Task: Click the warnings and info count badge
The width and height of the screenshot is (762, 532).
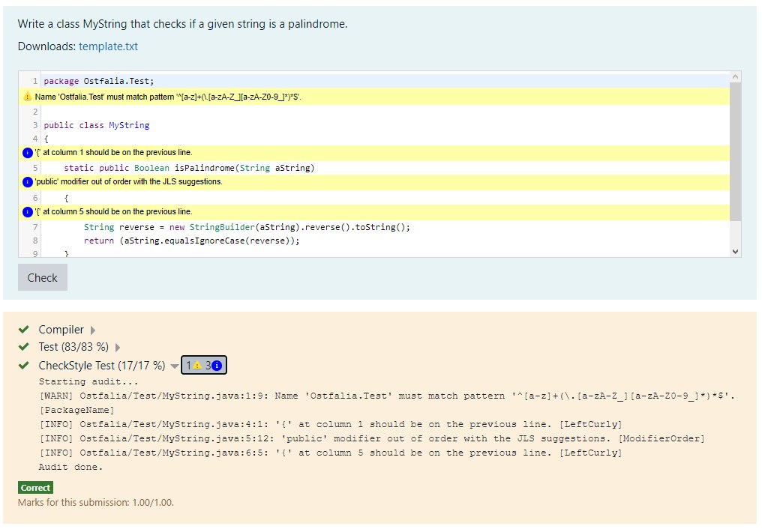Action: (203, 366)
